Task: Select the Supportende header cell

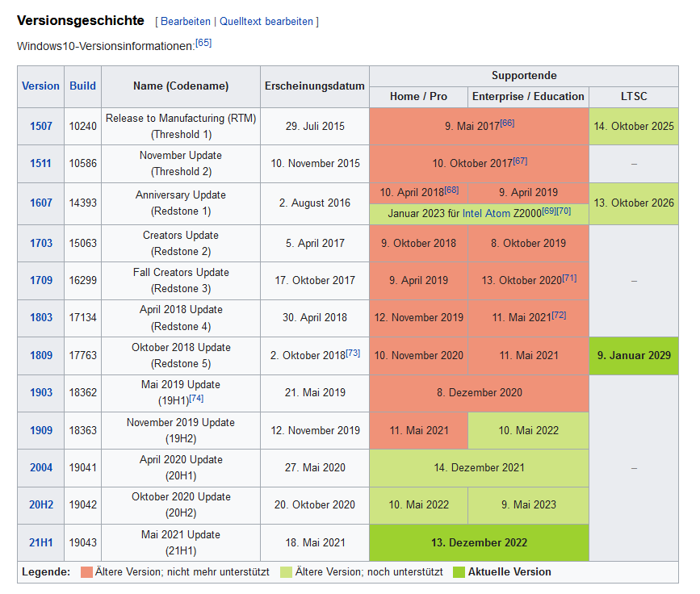Action: tap(524, 76)
